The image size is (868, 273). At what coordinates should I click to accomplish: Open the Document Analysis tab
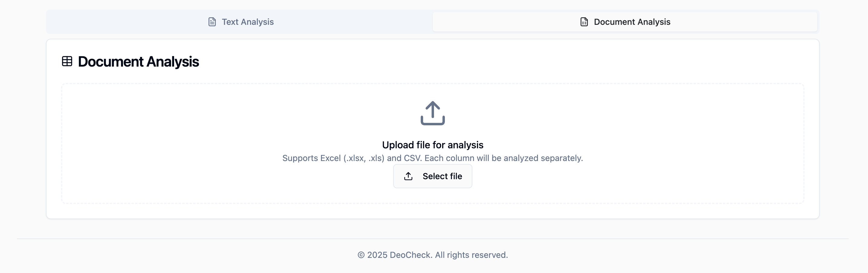tap(625, 22)
